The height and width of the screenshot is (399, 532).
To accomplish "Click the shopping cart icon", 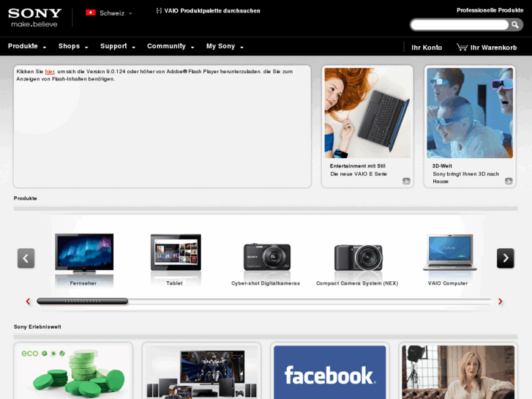I will point(462,47).
